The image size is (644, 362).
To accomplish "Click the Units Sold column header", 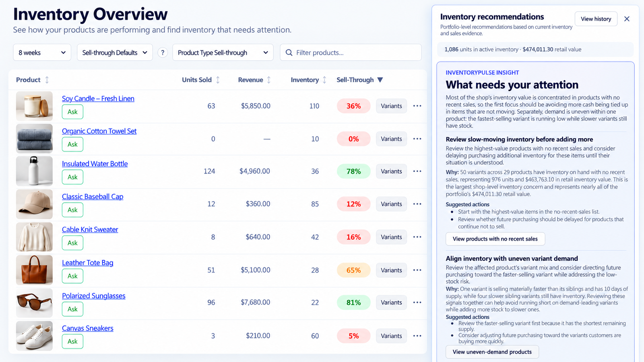I will point(197,80).
